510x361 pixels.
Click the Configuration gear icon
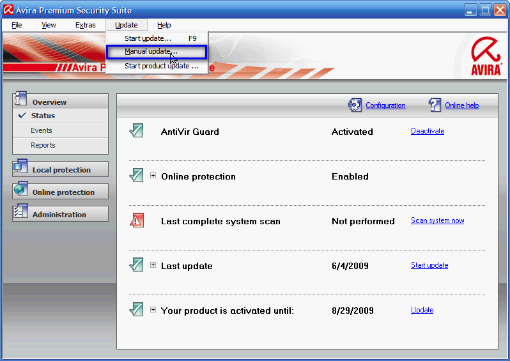tap(355, 105)
